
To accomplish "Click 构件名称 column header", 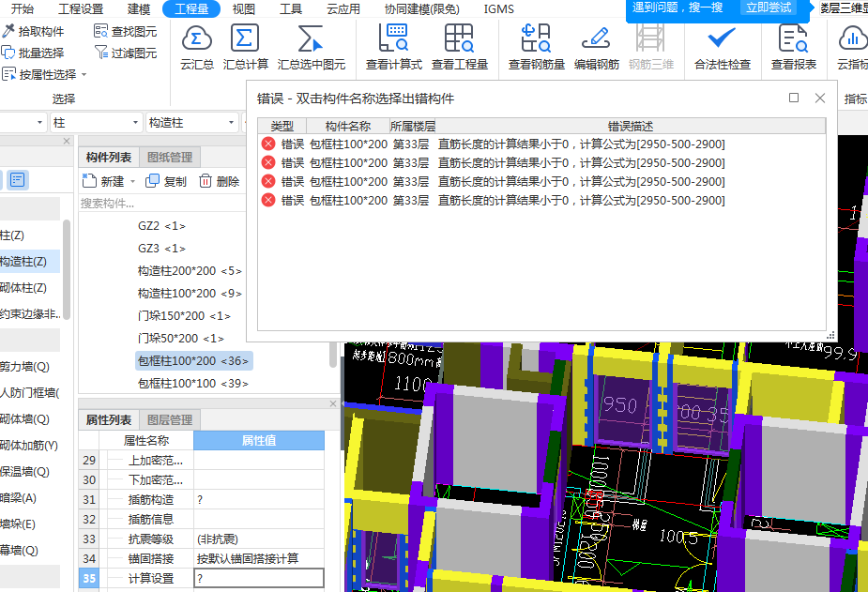I will (347, 126).
